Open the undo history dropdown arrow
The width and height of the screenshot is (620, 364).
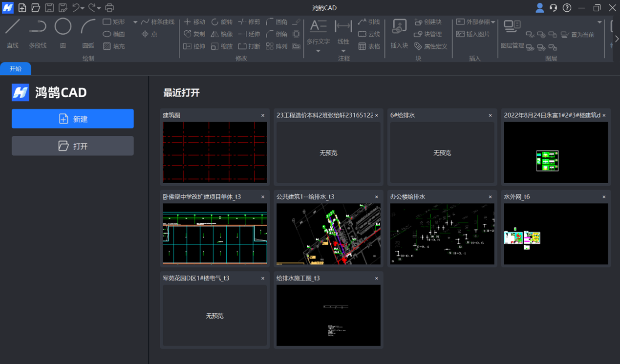pyautogui.click(x=83, y=8)
